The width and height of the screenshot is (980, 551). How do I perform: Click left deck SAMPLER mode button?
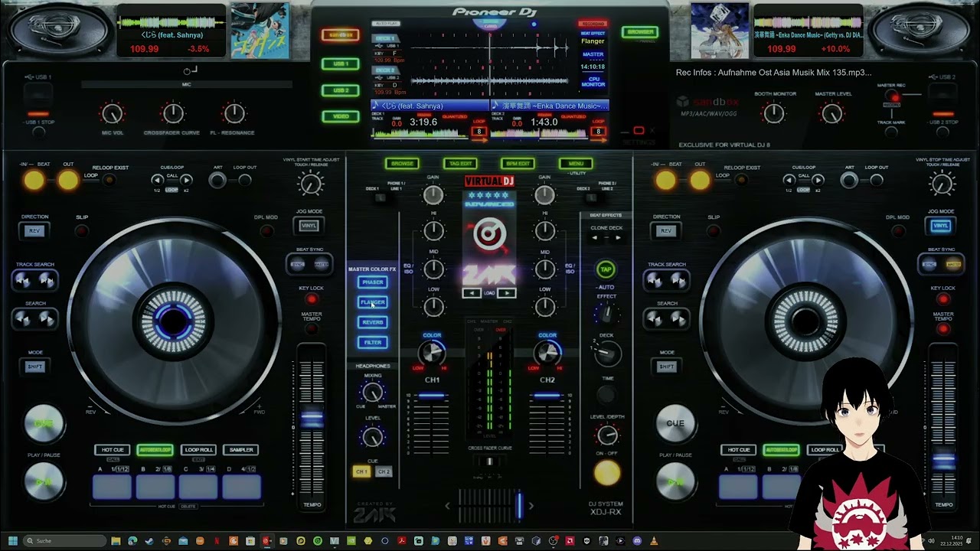point(241,450)
